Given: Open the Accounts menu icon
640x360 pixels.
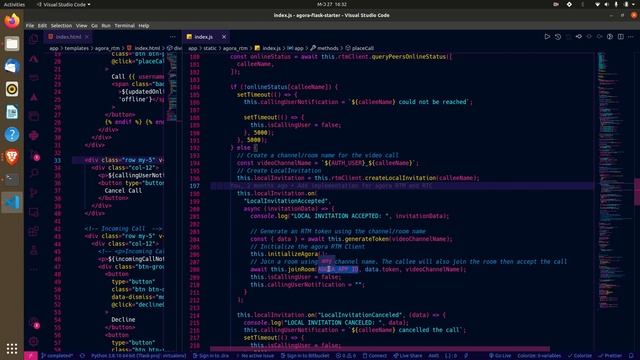Looking at the screenshot, I should (x=34, y=323).
